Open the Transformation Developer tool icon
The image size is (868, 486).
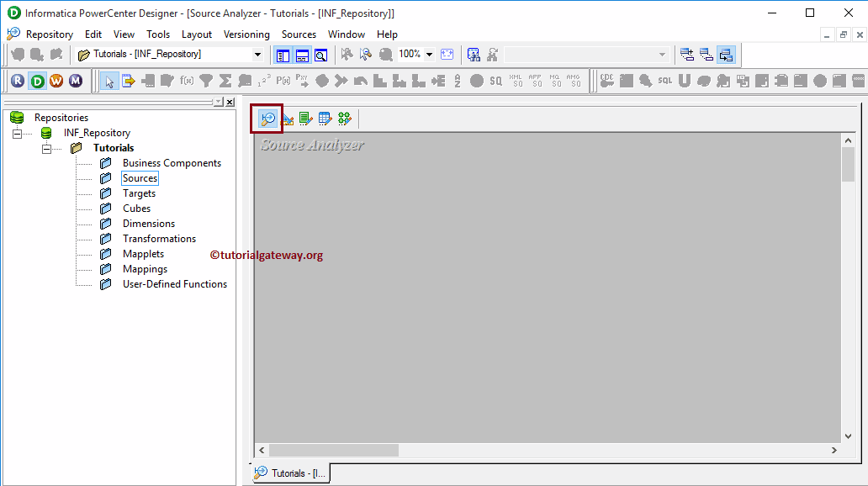[305, 119]
